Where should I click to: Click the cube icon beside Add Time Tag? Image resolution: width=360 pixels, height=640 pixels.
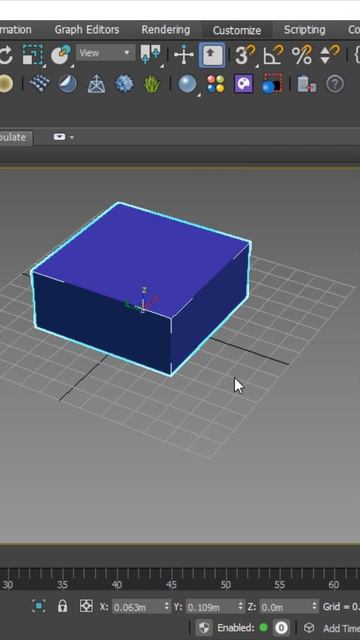click(x=309, y=628)
